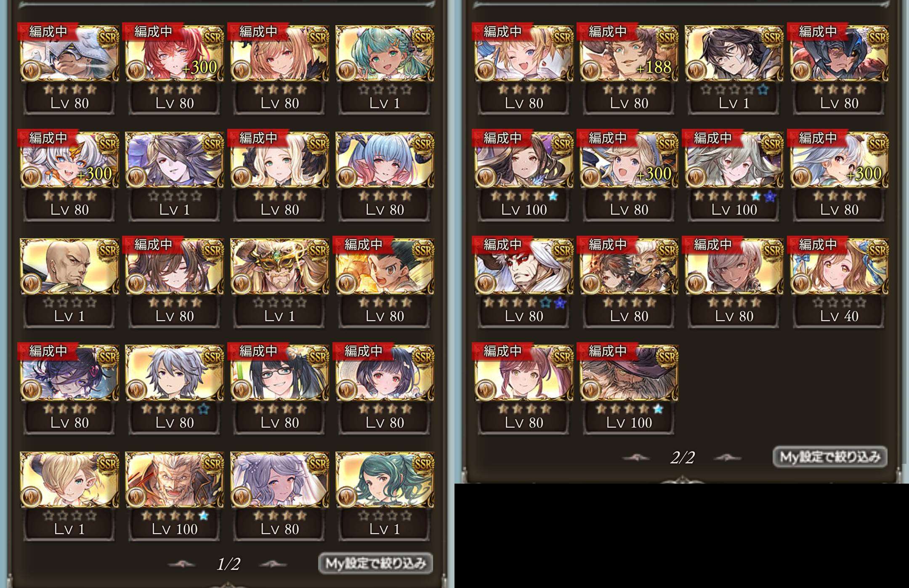The image size is (909, 588).
Task: Click the light element badge on teal-haired girl
Action: (x=347, y=71)
